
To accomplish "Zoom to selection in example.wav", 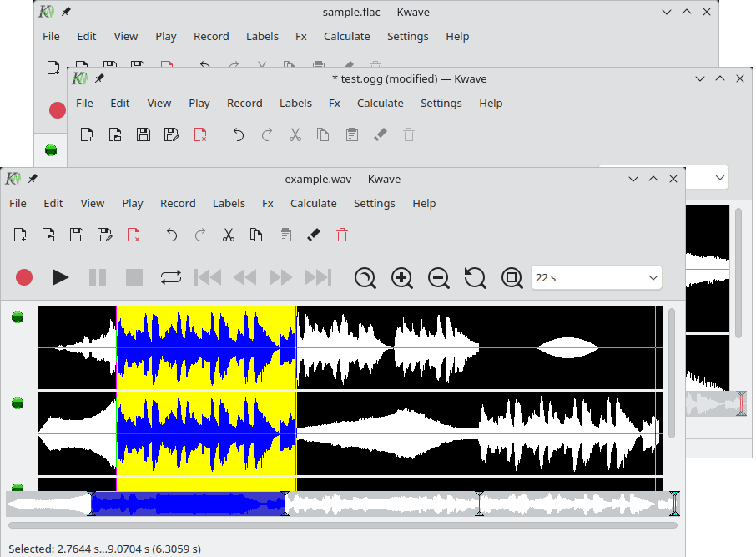I will pyautogui.click(x=365, y=278).
